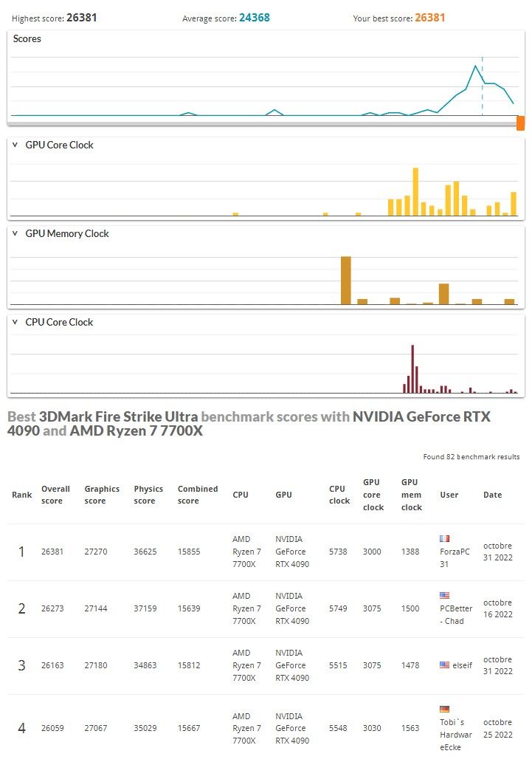532x762 pixels.
Task: Collapse the GPU Memory Clock panel
Action: pos(15,233)
